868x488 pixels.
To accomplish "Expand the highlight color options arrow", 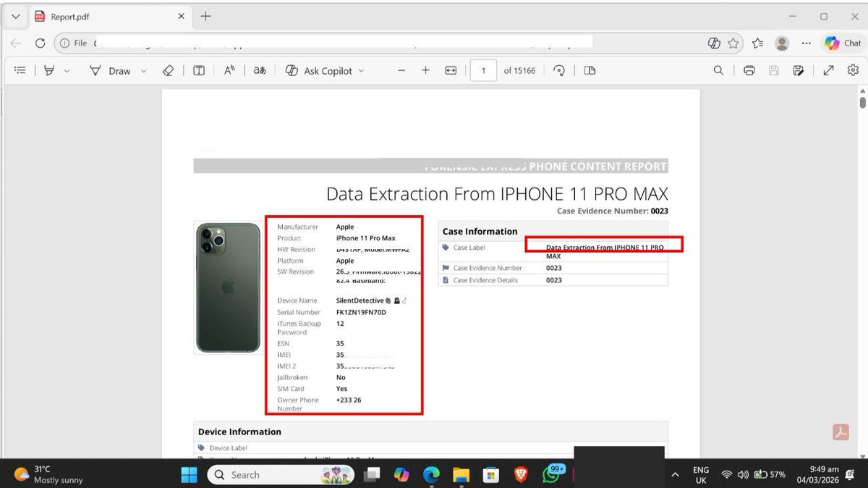I will 67,71.
